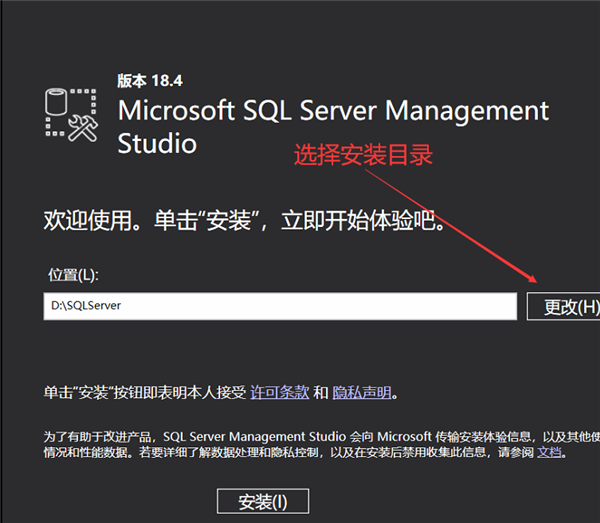Click the D:\SQLServer location input field
Image resolution: width=600 pixels, height=523 pixels.
(281, 306)
